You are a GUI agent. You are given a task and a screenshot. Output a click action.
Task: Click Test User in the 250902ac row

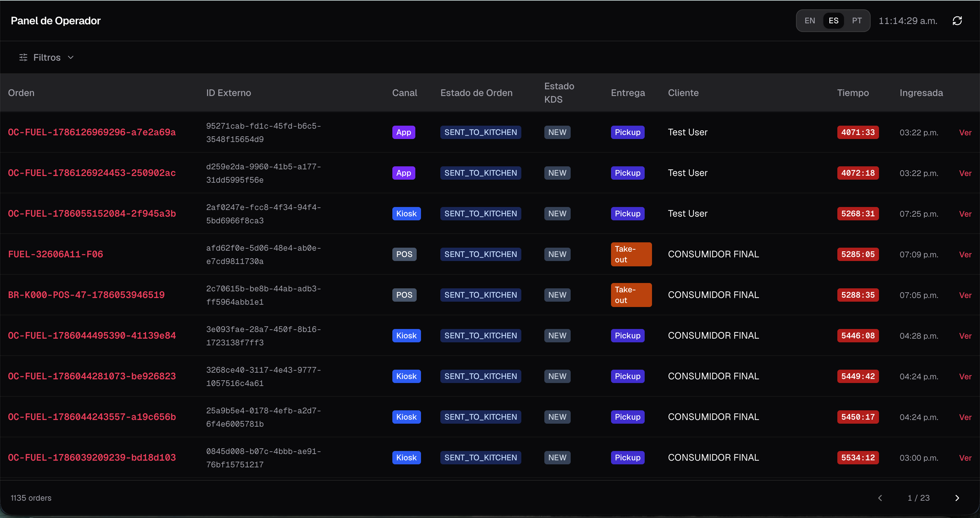[687, 173]
